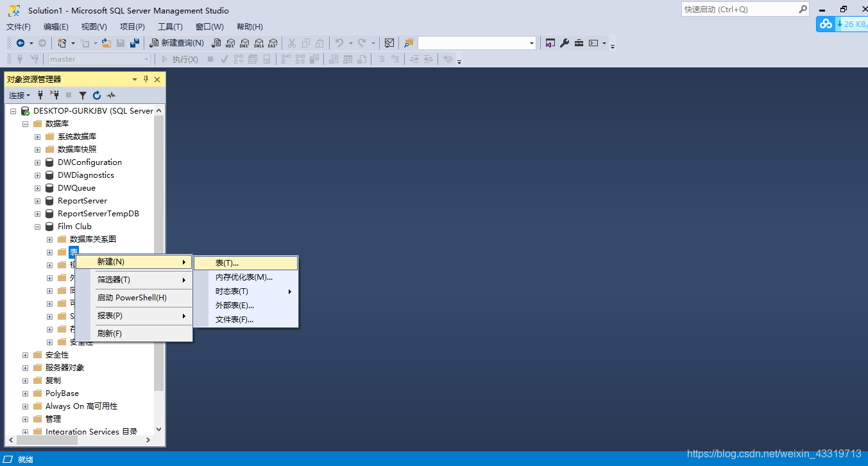Click the connect plug icon in Object Explorer
Viewport: 868px width, 466px height.
(40, 95)
